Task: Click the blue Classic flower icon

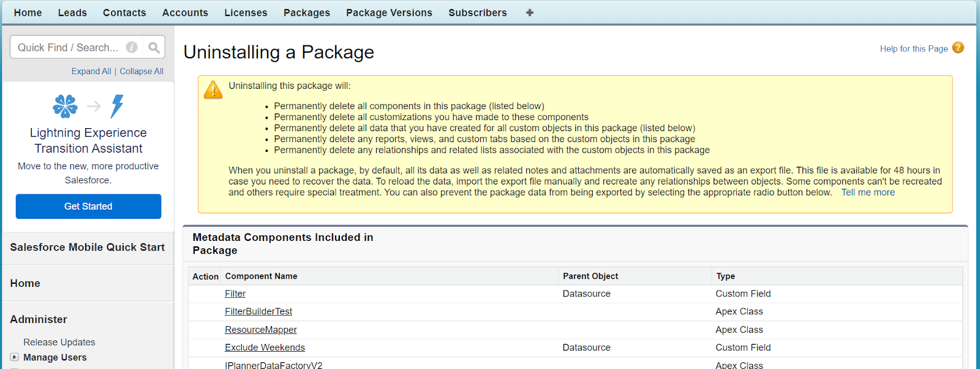Action: pos(65,106)
